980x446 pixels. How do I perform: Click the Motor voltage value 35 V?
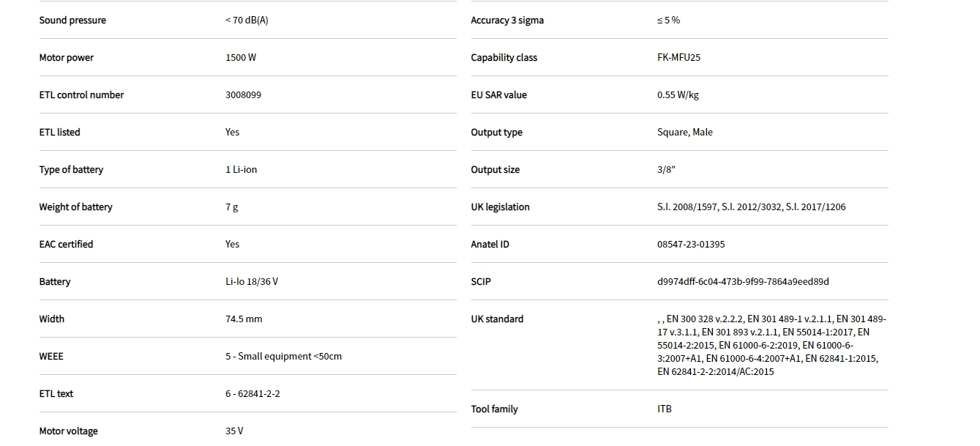[x=234, y=431]
